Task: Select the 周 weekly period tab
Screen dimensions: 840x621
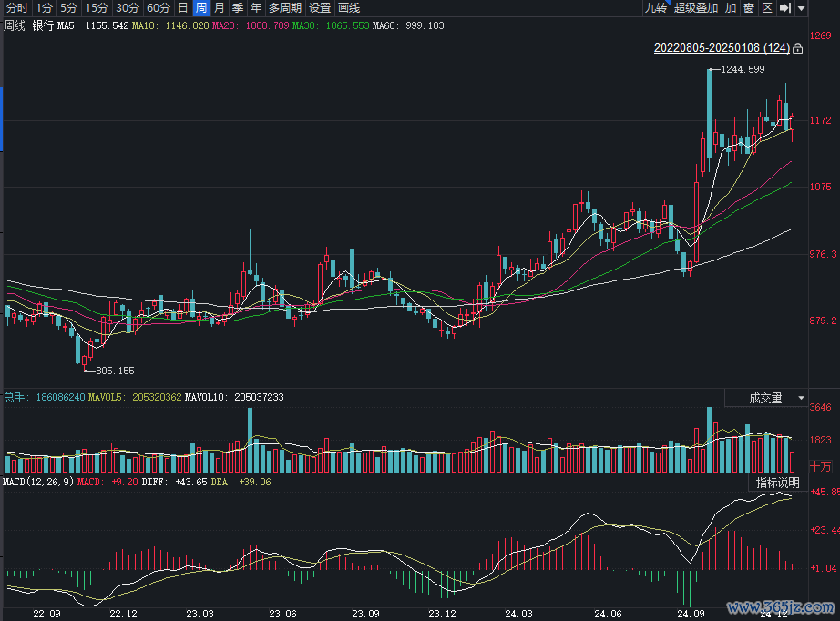Action: coord(201,8)
